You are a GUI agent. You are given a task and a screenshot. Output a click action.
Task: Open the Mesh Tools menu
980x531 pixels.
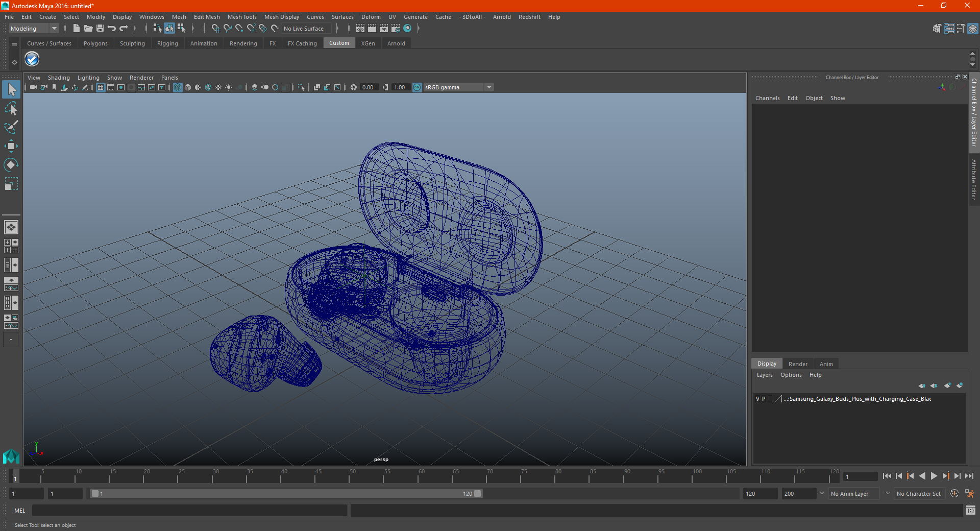click(242, 17)
